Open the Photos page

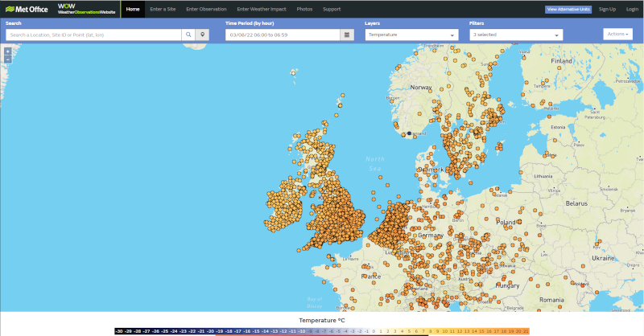[304, 9]
